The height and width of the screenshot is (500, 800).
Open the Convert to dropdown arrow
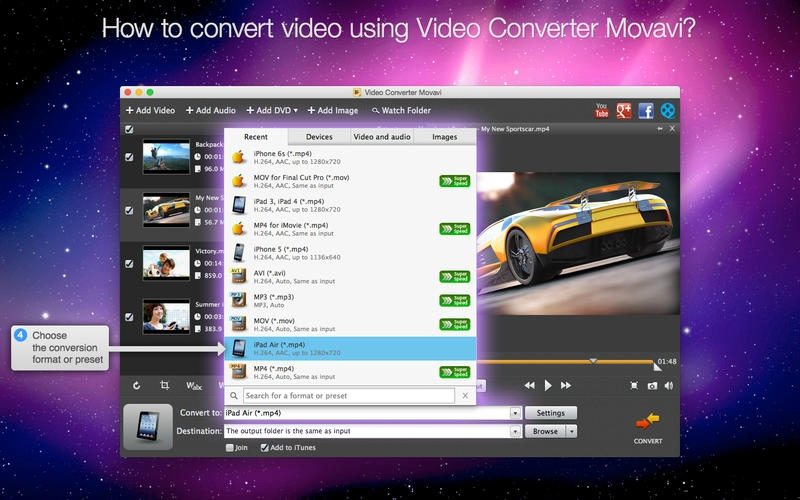tap(515, 413)
